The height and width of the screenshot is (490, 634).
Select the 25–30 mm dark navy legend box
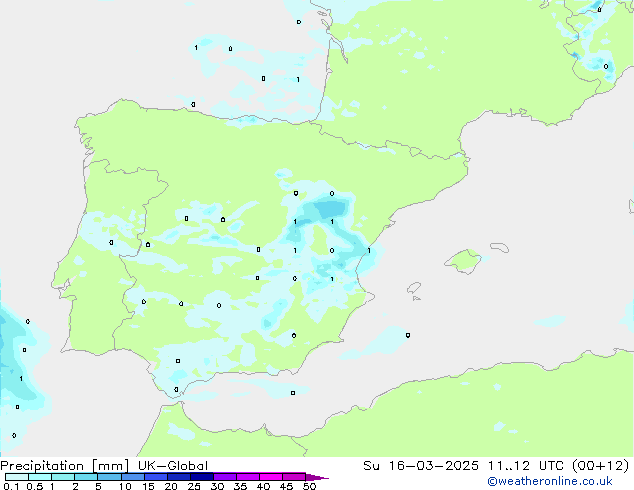[x=201, y=477]
